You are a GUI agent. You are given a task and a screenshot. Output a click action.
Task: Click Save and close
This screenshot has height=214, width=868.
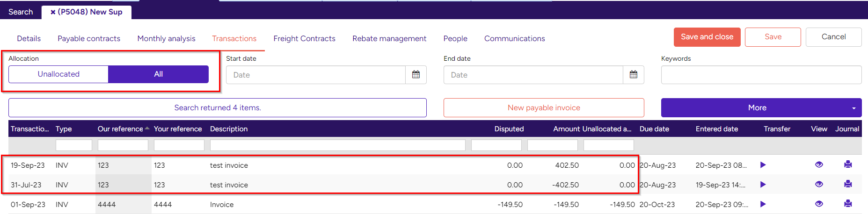tap(707, 37)
